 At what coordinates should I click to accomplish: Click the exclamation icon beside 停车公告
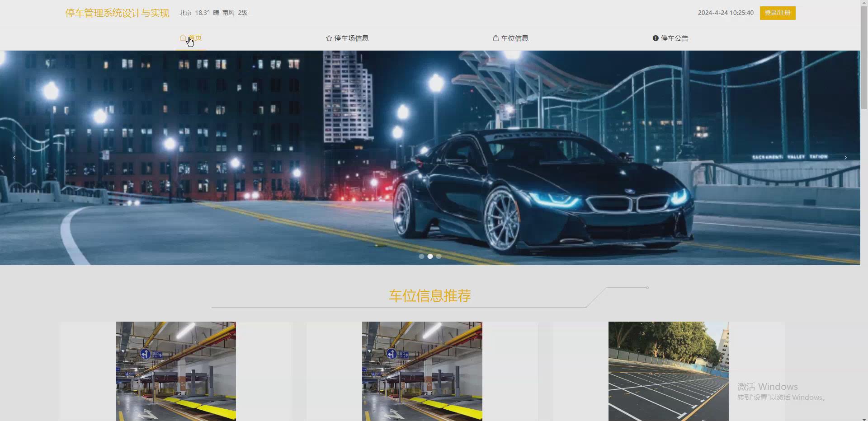(656, 38)
